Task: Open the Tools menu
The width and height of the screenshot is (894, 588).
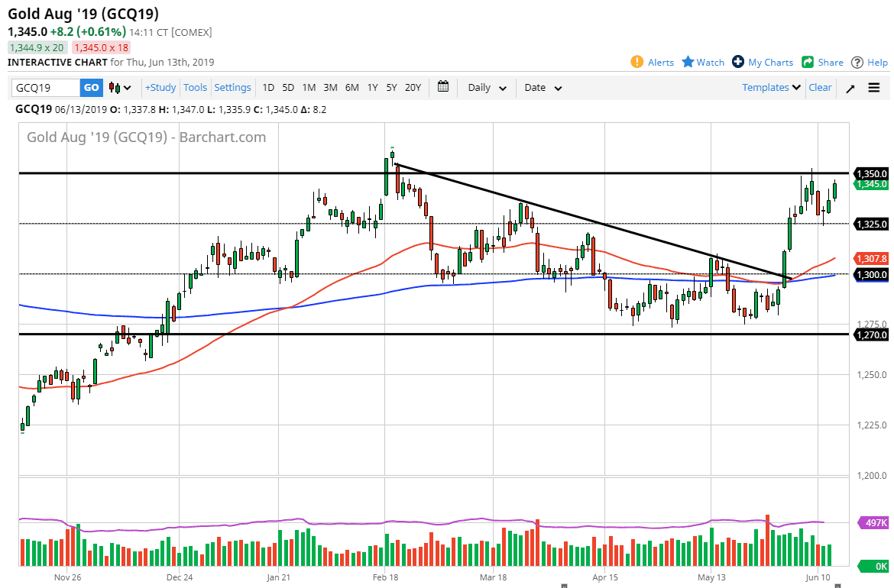Action: [x=195, y=88]
